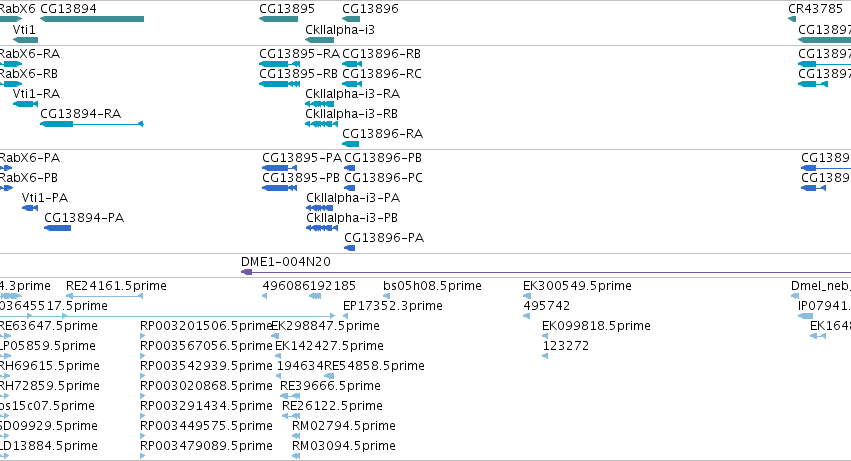Select the CG13896-PC protein feature

pyautogui.click(x=350, y=188)
